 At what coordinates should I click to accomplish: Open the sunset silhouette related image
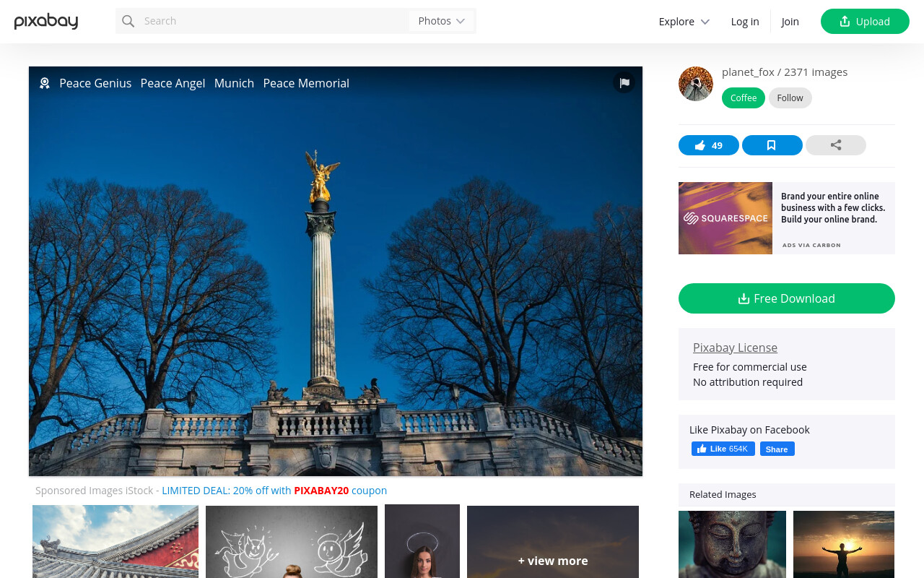click(x=844, y=544)
